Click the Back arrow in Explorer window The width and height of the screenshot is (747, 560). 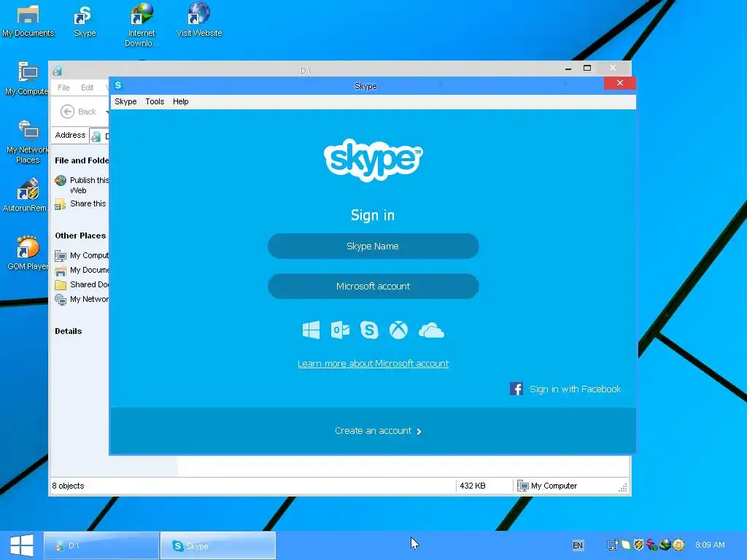tap(67, 112)
